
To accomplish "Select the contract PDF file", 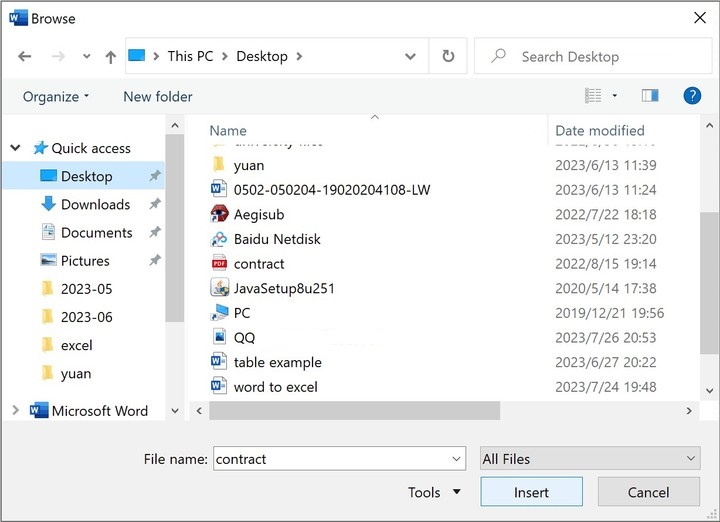I will coord(259,264).
